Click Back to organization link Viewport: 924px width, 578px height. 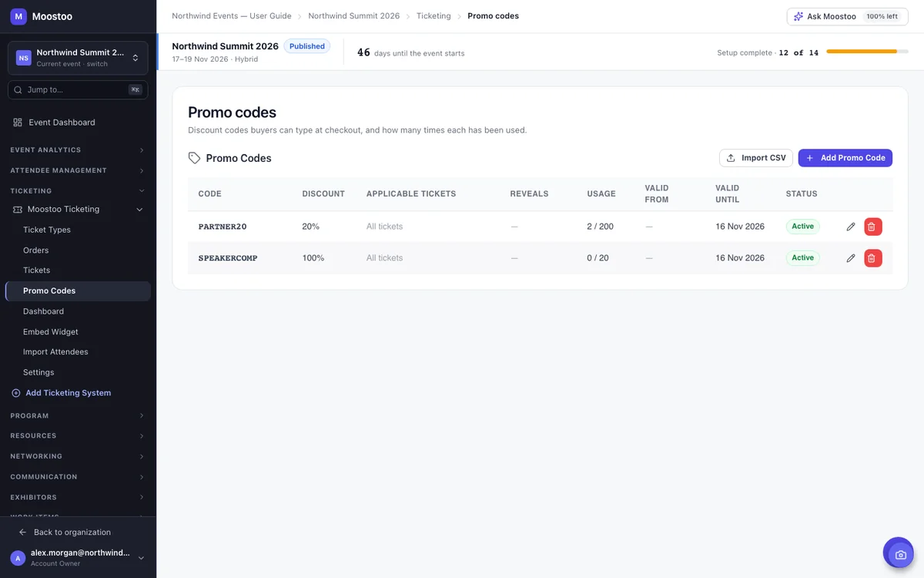click(x=72, y=533)
